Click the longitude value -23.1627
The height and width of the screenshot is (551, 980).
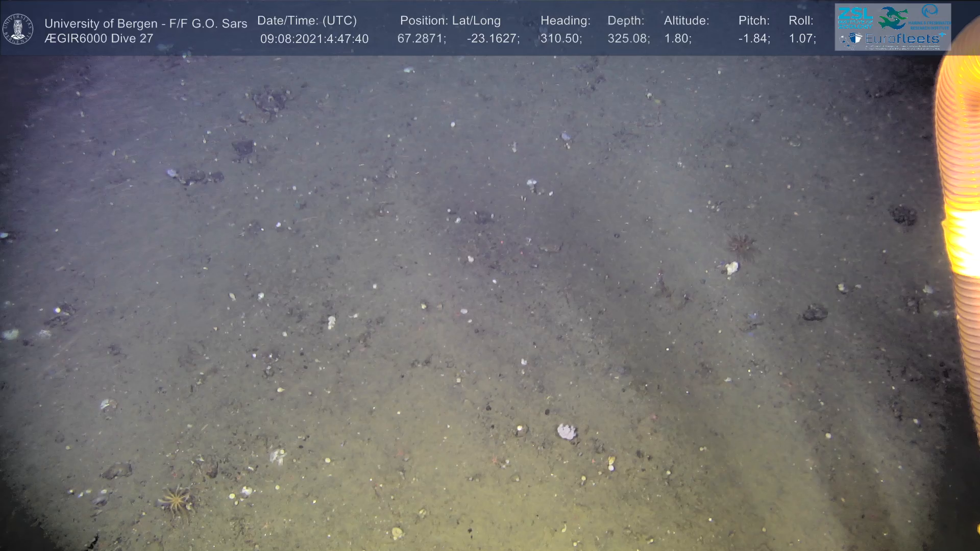coord(493,39)
